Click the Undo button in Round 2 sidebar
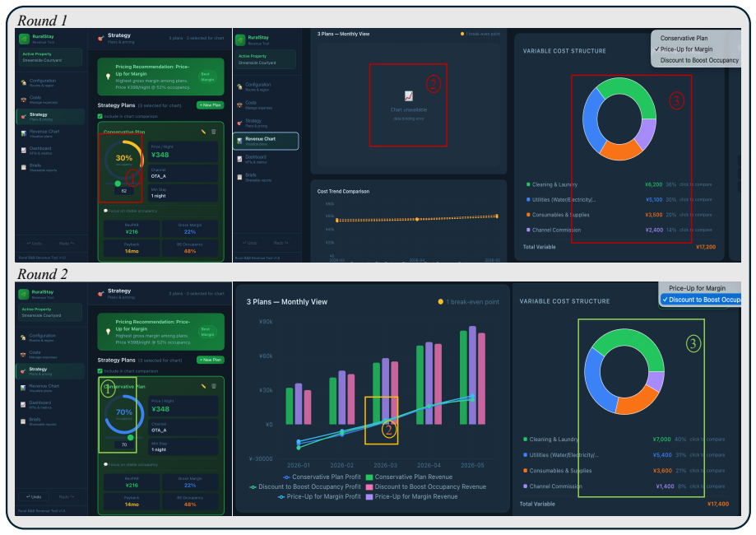Image resolution: width=756 pixels, height=535 pixels. 34,496
